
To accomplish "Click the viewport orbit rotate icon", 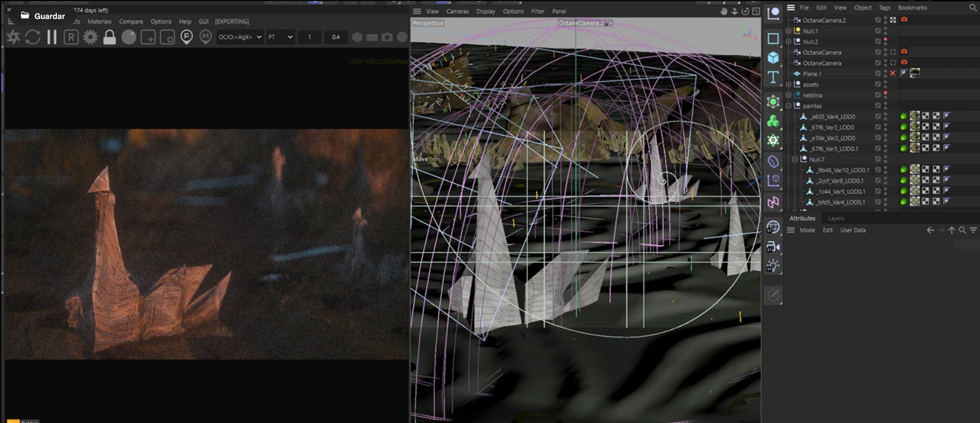I will tap(745, 11).
